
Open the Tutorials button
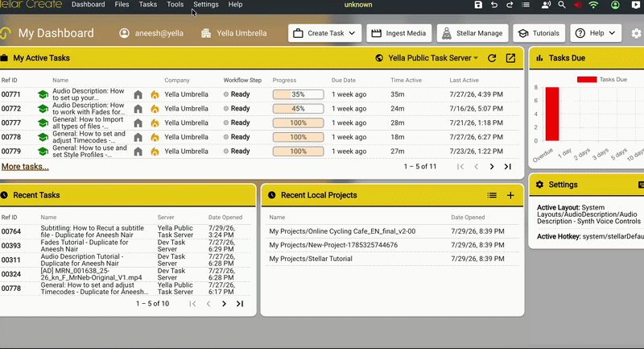tap(539, 33)
